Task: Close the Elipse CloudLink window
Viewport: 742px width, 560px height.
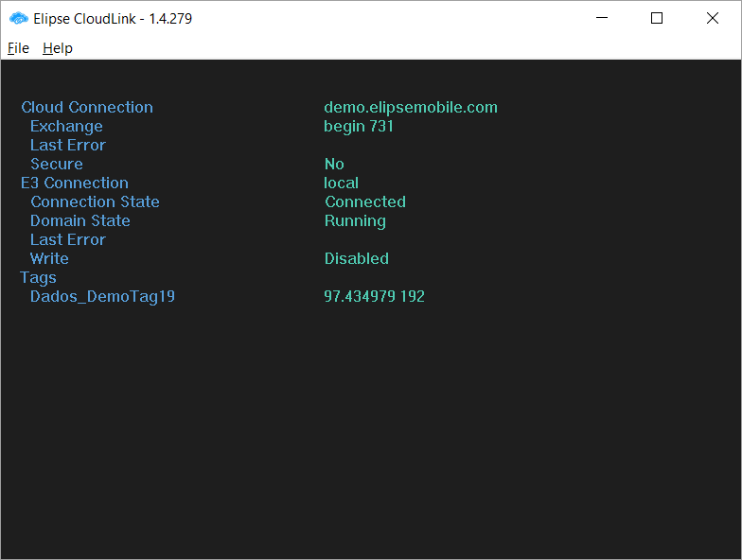Action: click(712, 18)
